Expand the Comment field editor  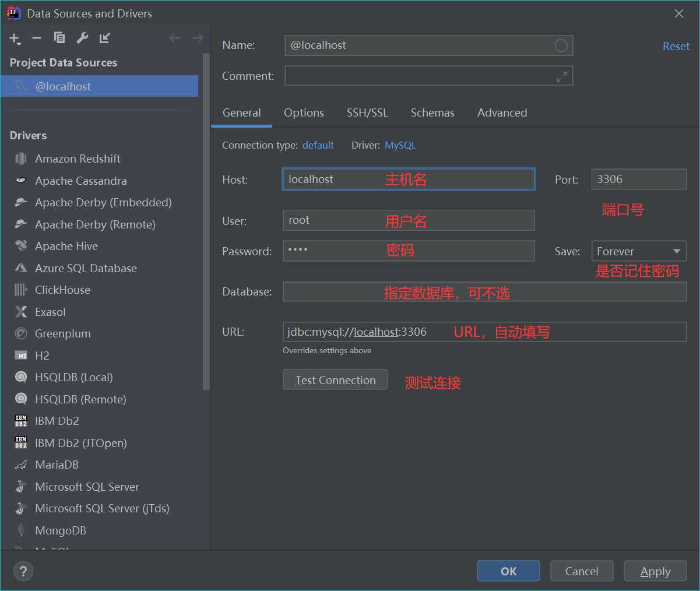[562, 76]
